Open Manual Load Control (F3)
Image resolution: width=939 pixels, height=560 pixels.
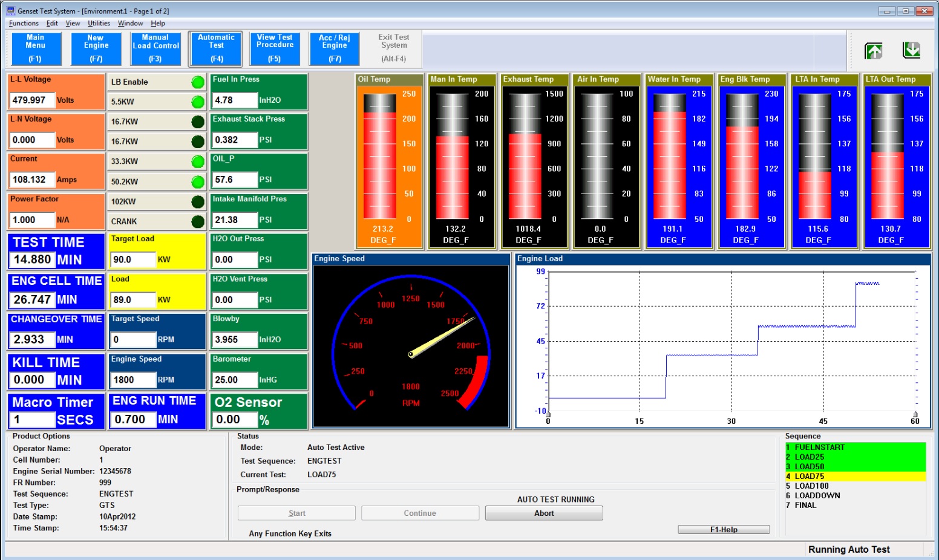pos(155,48)
